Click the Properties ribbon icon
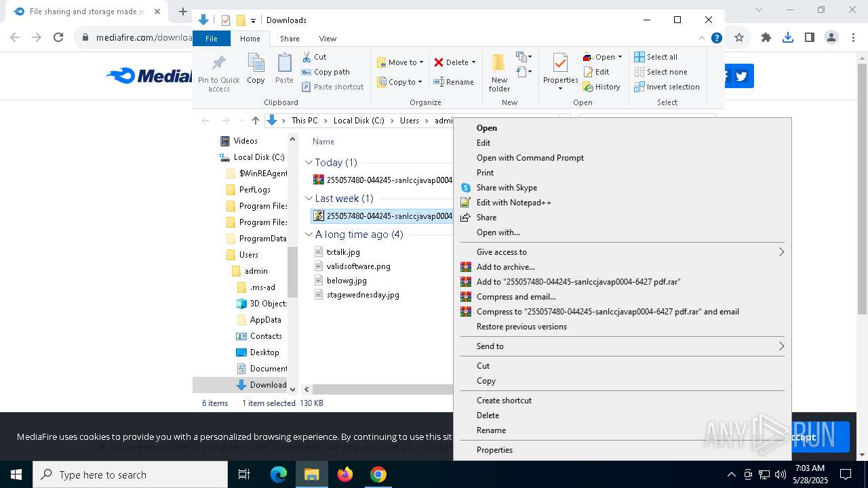868x488 pixels. 560,71
